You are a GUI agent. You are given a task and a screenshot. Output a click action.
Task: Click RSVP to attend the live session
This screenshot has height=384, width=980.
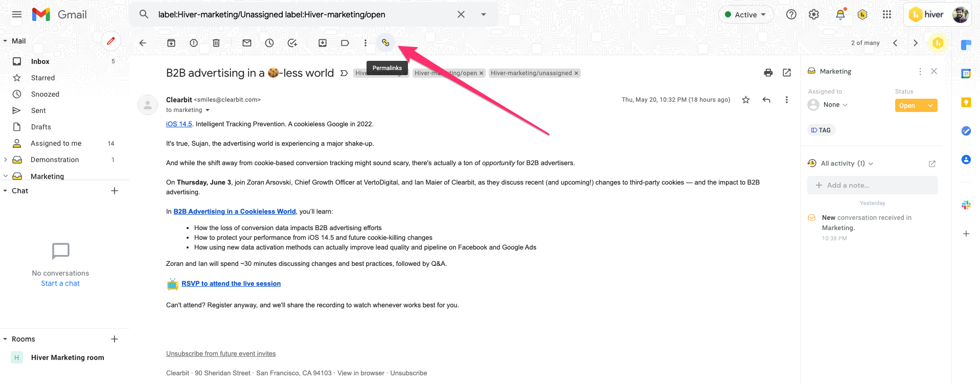pyautogui.click(x=231, y=283)
